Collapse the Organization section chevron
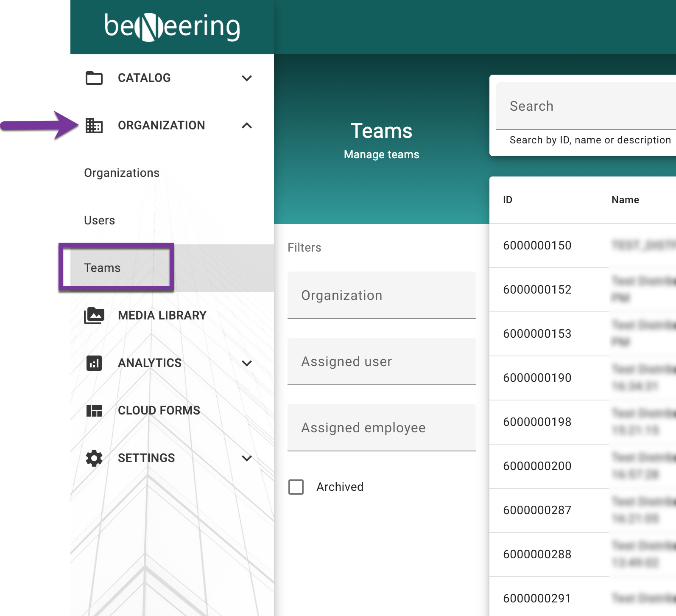Viewport: 676px width, 616px height. pos(247,126)
